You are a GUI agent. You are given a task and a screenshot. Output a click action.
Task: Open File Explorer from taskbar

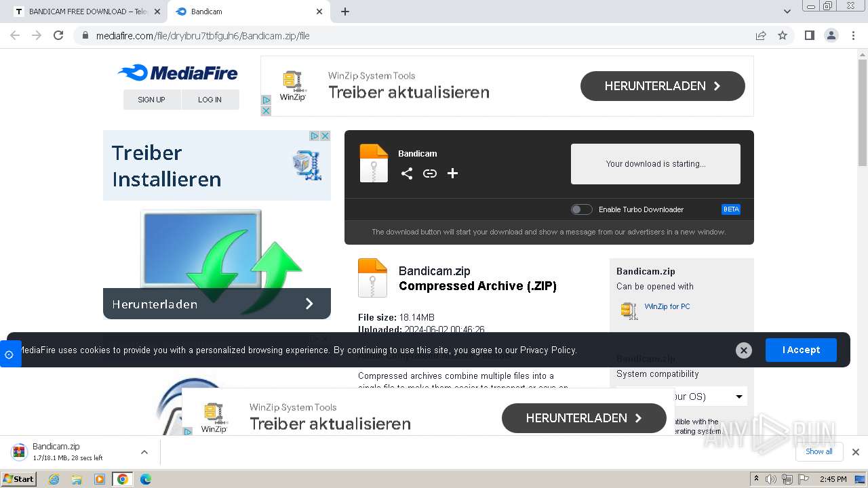pyautogui.click(x=77, y=479)
